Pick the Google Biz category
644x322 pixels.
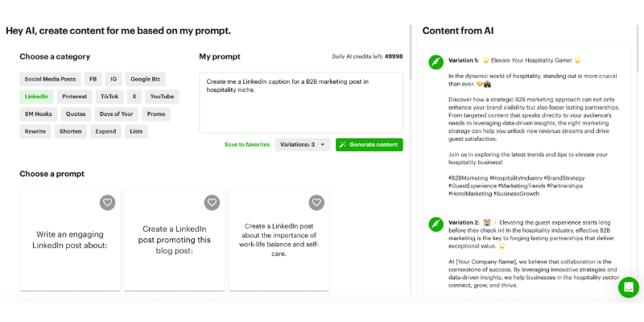coord(145,79)
